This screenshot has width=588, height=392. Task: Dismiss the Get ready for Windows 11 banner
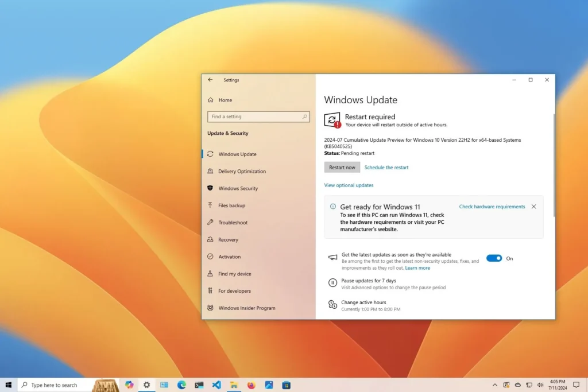tap(533, 207)
